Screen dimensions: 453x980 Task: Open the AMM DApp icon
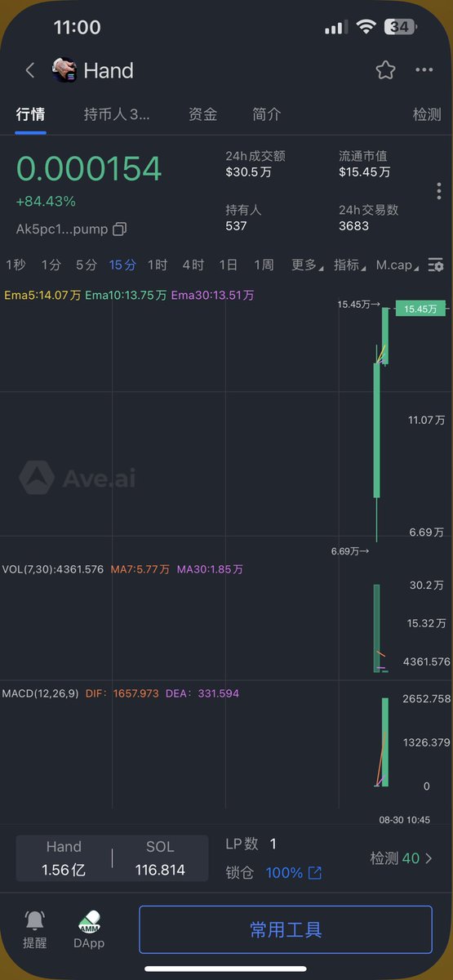click(89, 922)
